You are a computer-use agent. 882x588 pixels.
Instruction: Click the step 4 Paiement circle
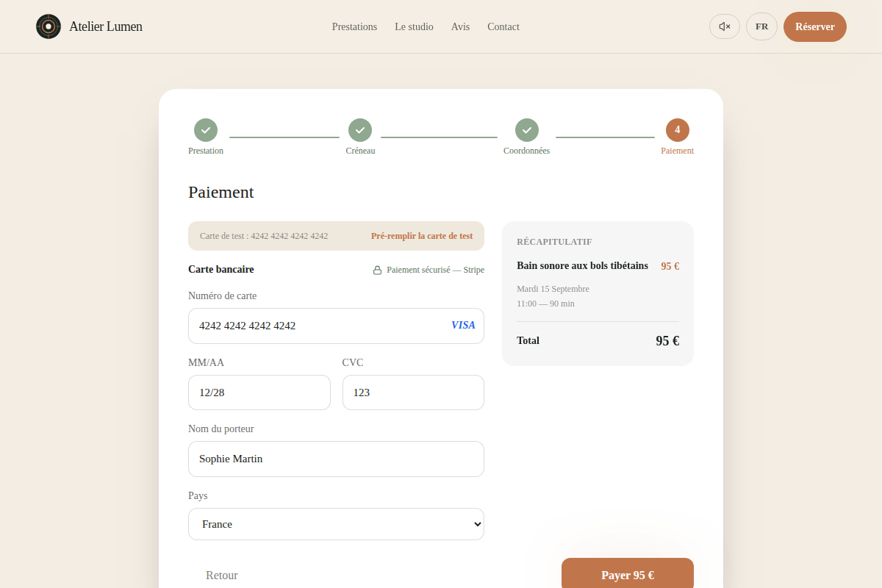678,130
